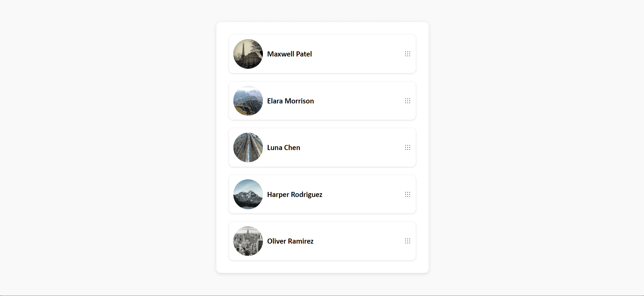Select Harper Rodriguez's snowy mountain avatar
The image size is (644, 296).
(x=248, y=194)
